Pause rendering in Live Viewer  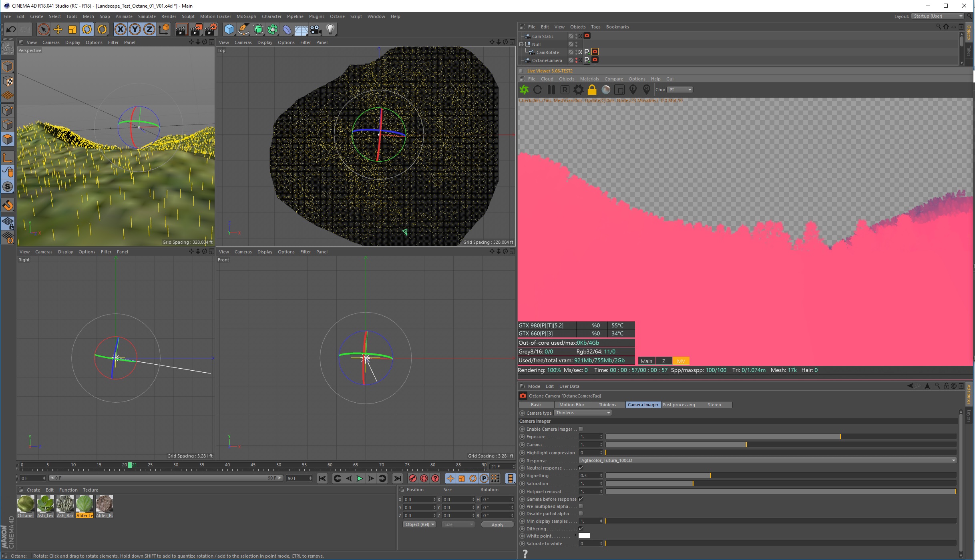click(551, 90)
